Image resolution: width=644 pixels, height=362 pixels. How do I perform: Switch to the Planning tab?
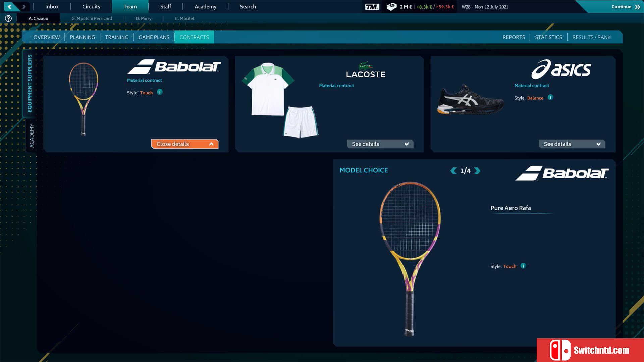point(83,37)
